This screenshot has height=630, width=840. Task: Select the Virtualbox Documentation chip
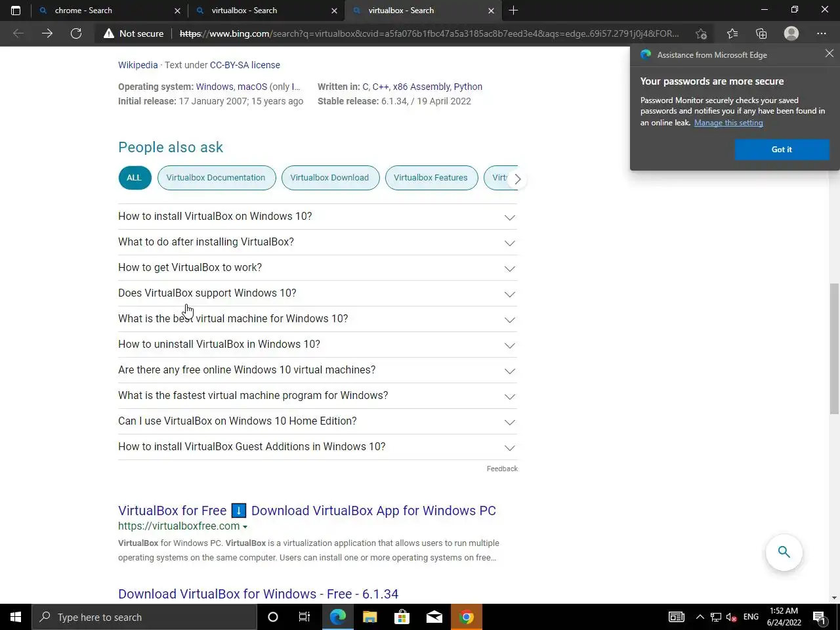pyautogui.click(x=216, y=178)
